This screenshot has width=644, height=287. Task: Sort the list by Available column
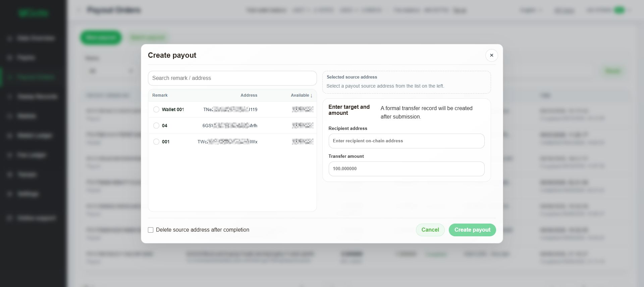[302, 95]
